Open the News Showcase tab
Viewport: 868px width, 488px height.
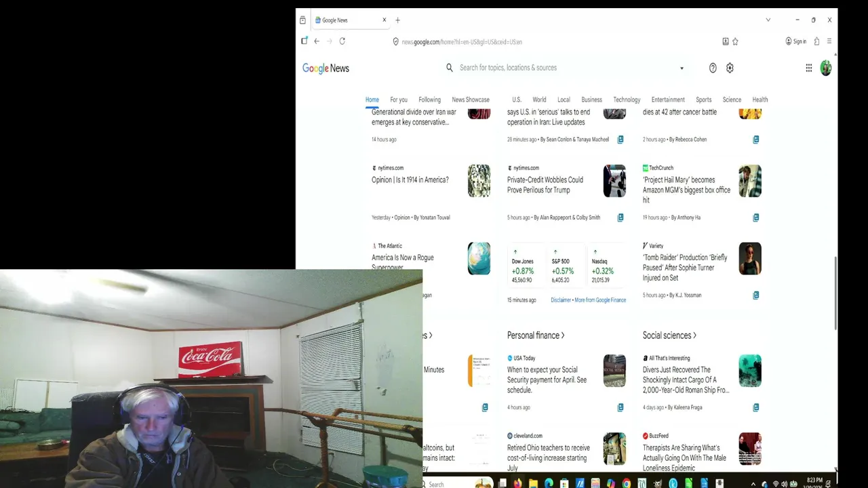[471, 100]
